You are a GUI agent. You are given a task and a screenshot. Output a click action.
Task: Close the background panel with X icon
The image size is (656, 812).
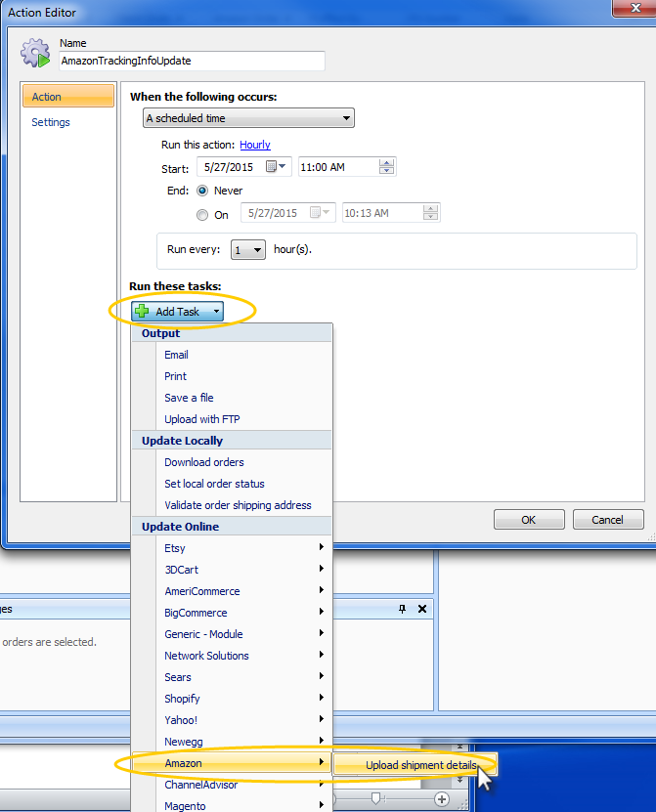tap(422, 609)
